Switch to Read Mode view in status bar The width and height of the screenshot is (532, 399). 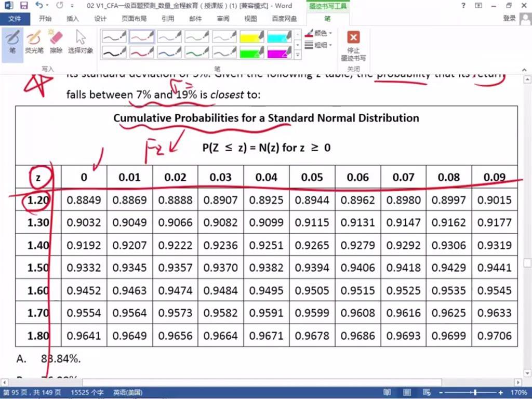(x=387, y=393)
